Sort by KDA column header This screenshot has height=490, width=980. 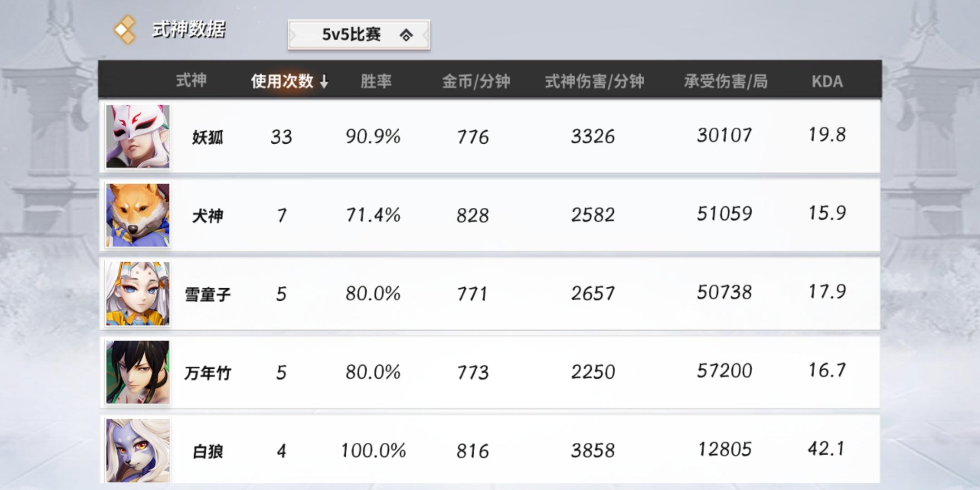(827, 82)
